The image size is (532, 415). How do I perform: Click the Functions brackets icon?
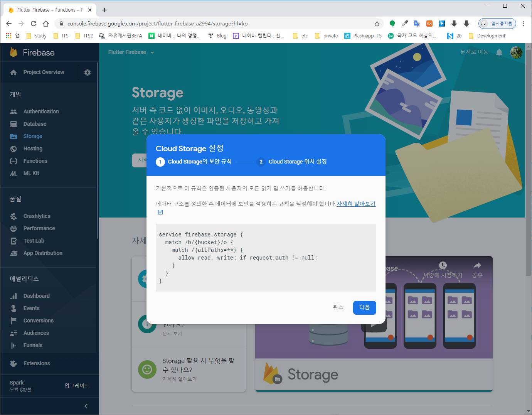tap(13, 161)
